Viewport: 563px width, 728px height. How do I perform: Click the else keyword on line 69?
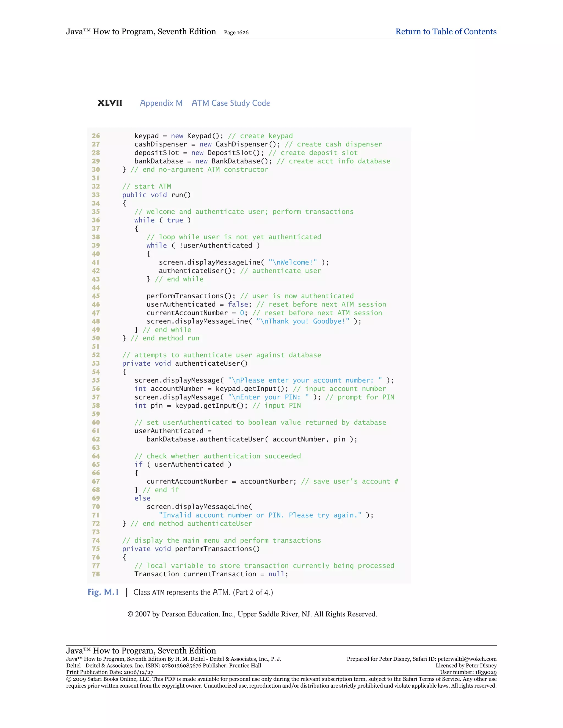[x=142, y=498]
